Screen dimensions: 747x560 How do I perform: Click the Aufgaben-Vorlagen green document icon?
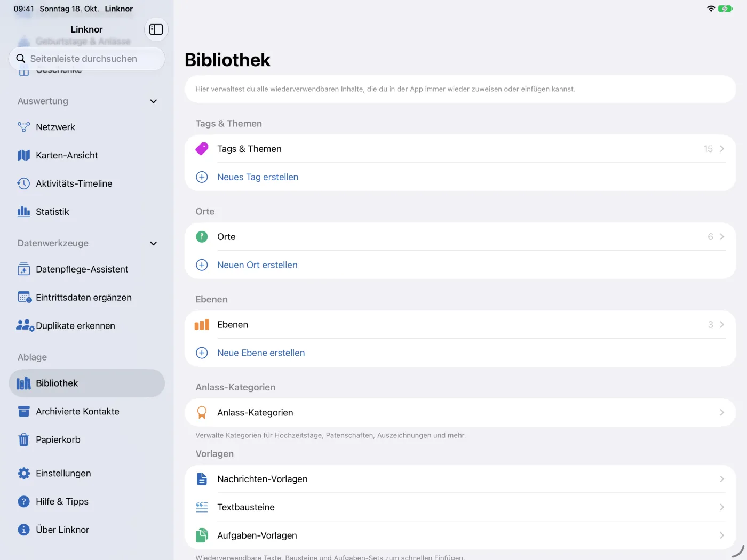coord(202,535)
